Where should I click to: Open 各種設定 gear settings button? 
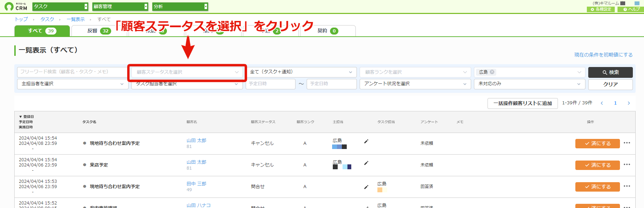pyautogui.click(x=601, y=9)
